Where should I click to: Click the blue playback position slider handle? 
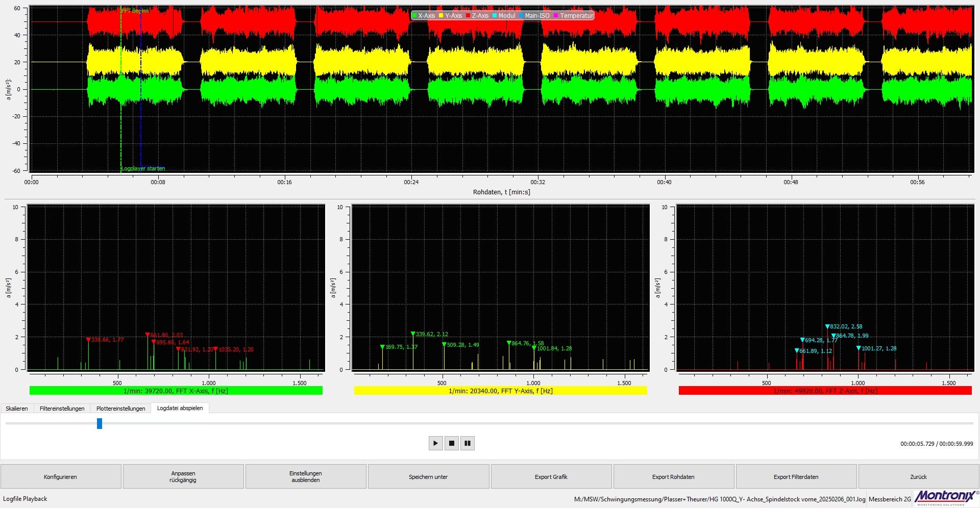tap(100, 423)
